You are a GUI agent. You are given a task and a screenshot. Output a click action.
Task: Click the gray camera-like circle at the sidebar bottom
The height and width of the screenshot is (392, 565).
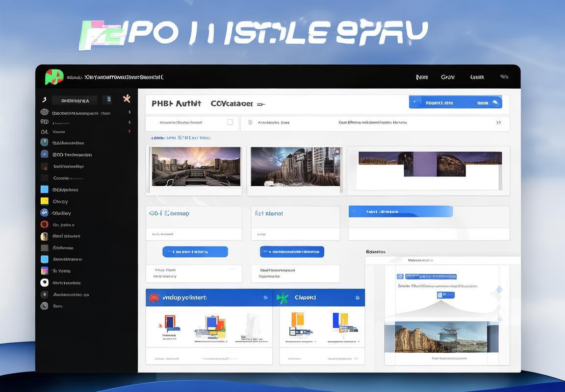(x=44, y=306)
